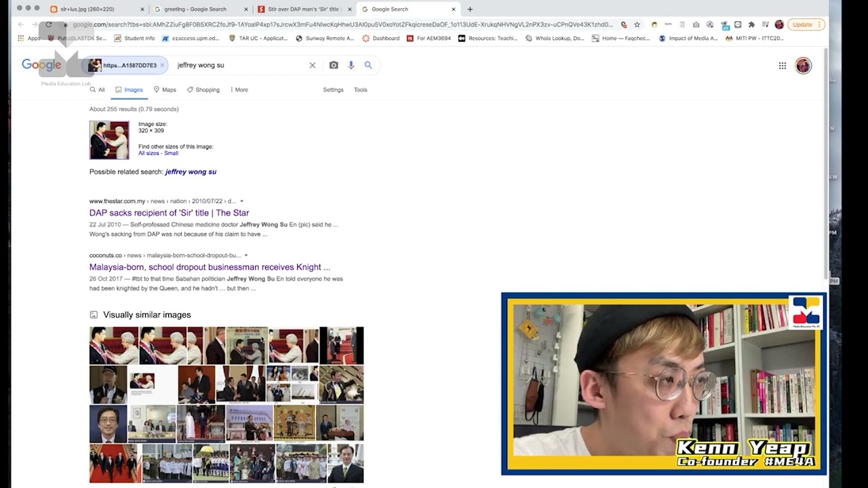This screenshot has width=868, height=488.
Task: Open Impact of Media A... bookmark
Action: point(688,39)
